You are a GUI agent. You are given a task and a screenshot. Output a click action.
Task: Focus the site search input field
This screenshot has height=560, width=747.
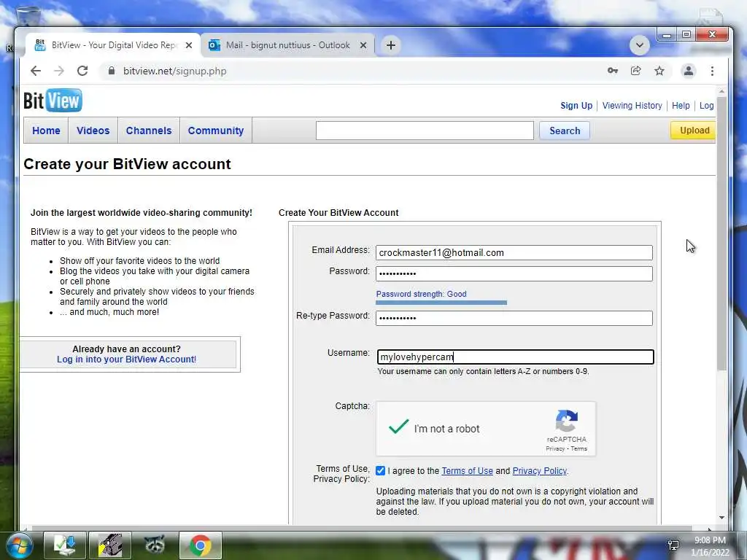click(x=425, y=131)
